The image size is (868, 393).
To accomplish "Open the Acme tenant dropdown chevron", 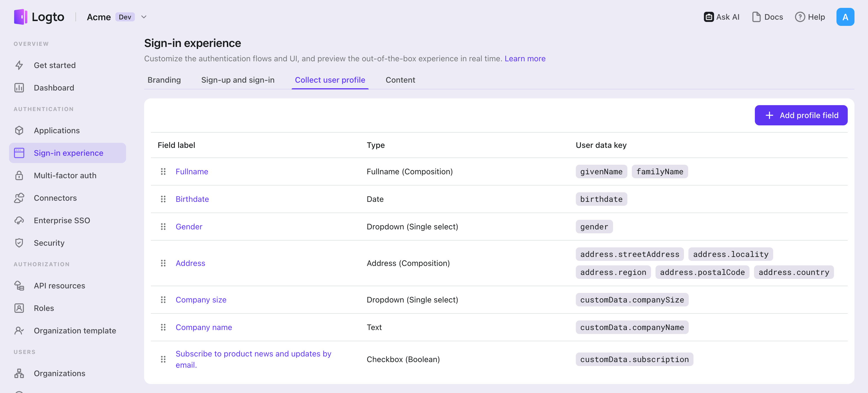I will [x=144, y=17].
